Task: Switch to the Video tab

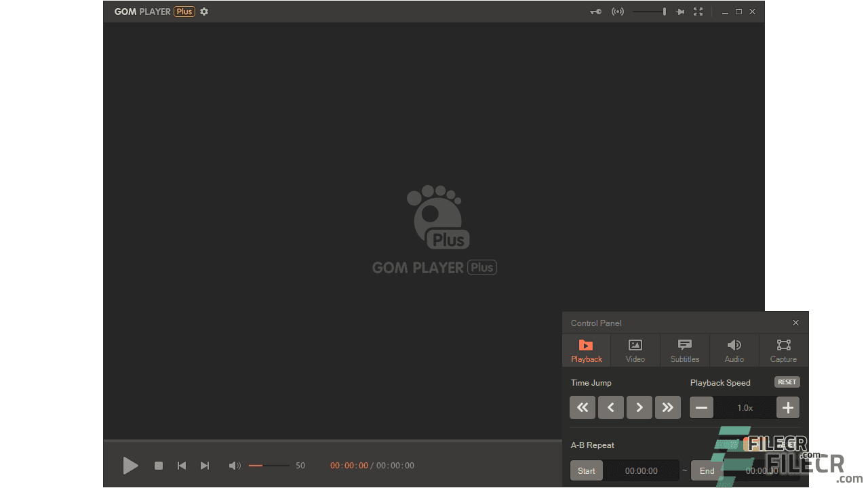Action: [x=635, y=350]
